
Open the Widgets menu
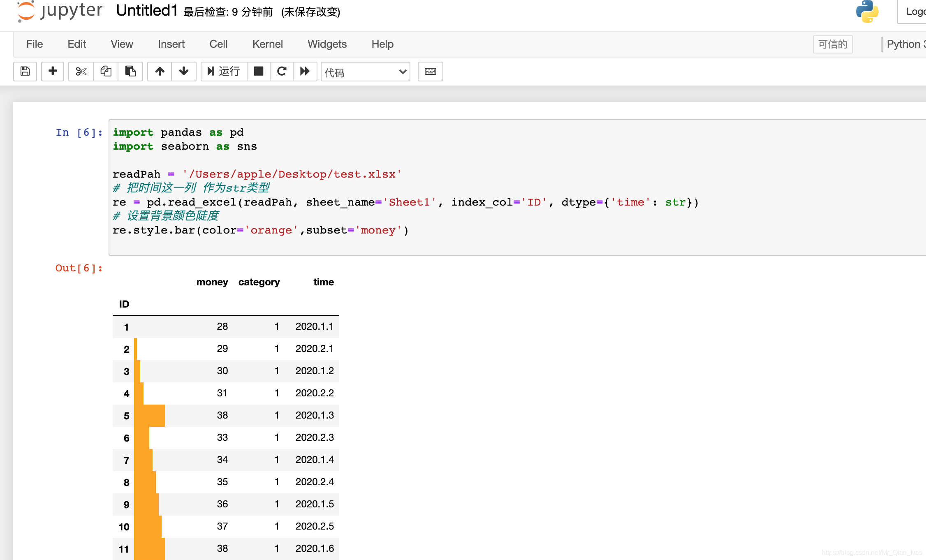tap(327, 44)
